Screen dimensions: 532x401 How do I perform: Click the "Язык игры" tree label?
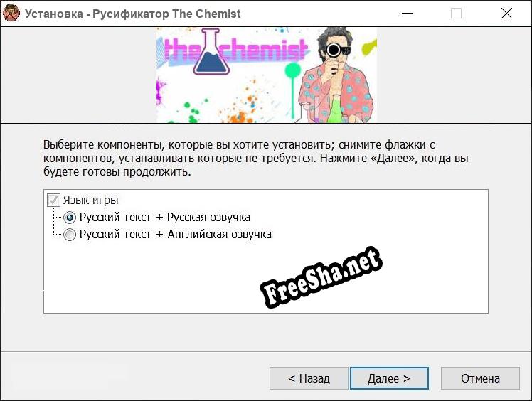[90, 200]
